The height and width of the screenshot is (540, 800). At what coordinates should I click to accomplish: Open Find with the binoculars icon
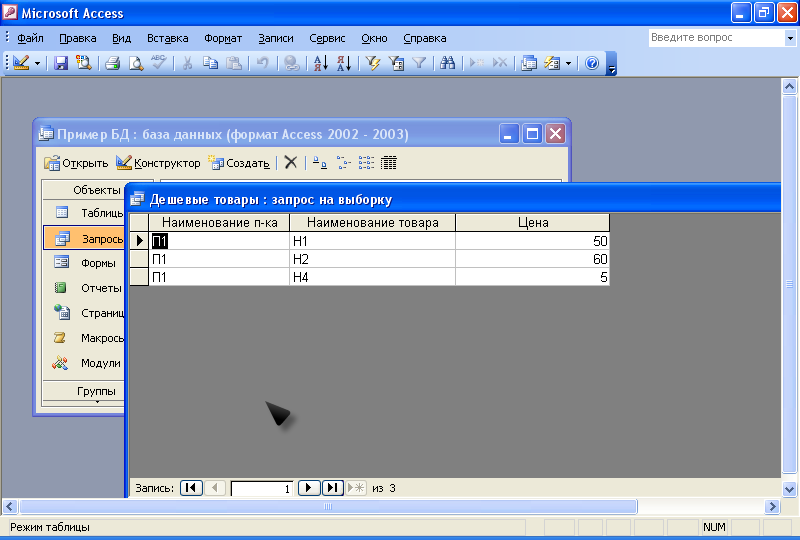[447, 63]
